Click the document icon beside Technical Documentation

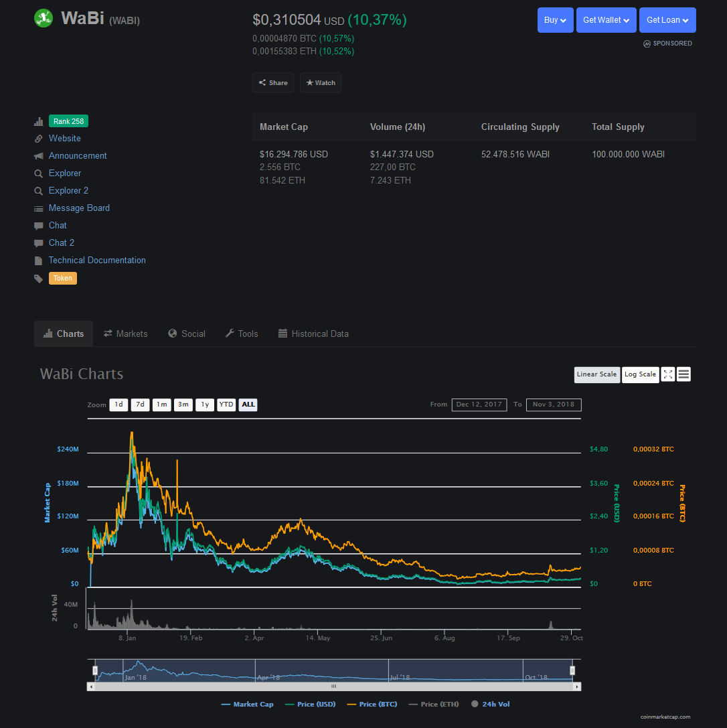[39, 261]
